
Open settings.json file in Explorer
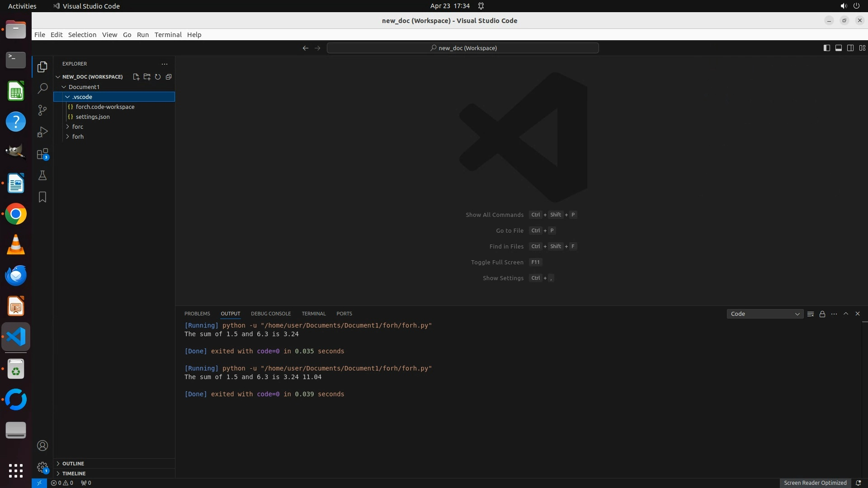pyautogui.click(x=93, y=117)
